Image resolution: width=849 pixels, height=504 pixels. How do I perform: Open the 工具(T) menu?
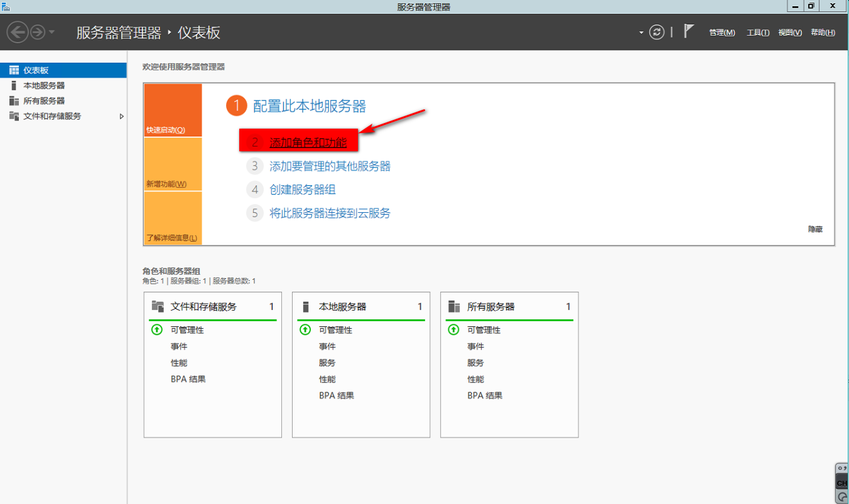[x=758, y=33]
